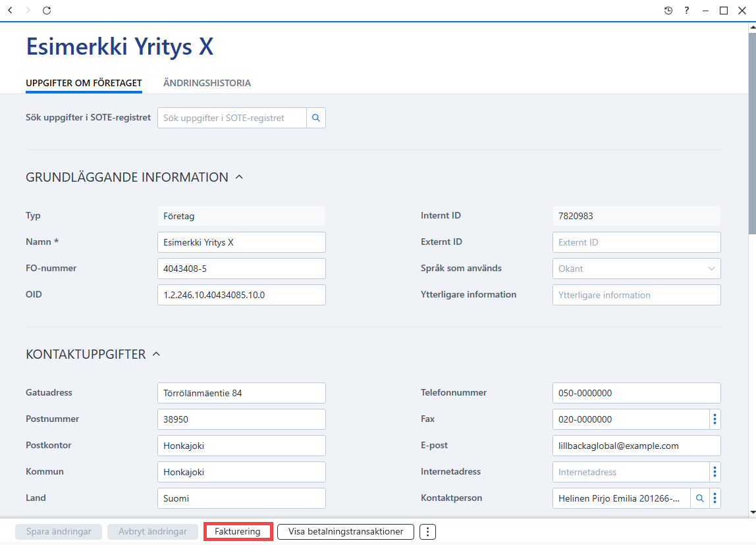Click the Fakturering button
Viewport: 756px width, 545px height.
pos(238,532)
